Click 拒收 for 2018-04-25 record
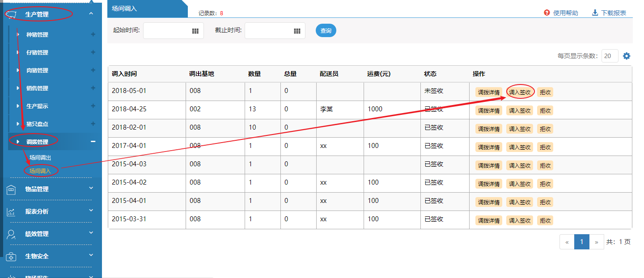The width and height of the screenshot is (644, 278). pos(545,110)
